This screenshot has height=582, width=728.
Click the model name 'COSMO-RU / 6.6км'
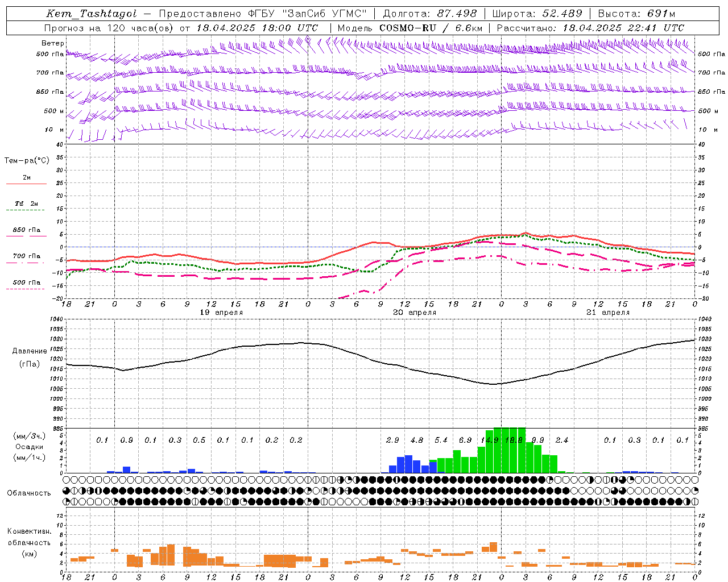coord(431,28)
